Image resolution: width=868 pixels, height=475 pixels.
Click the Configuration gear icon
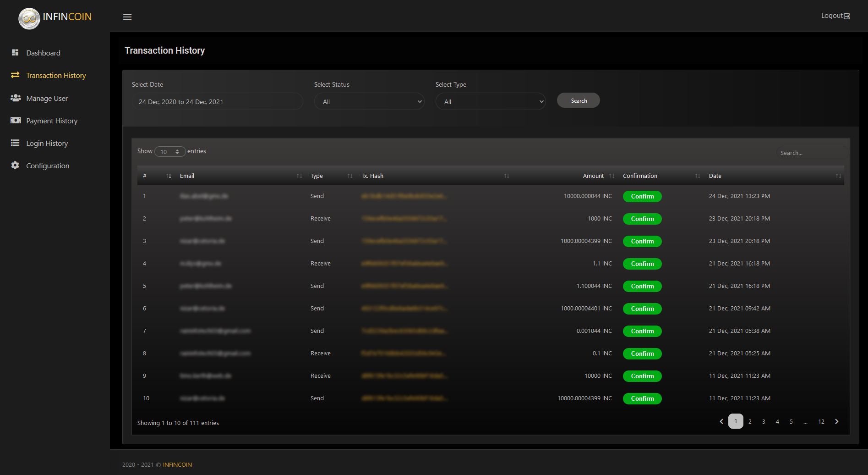click(x=15, y=166)
